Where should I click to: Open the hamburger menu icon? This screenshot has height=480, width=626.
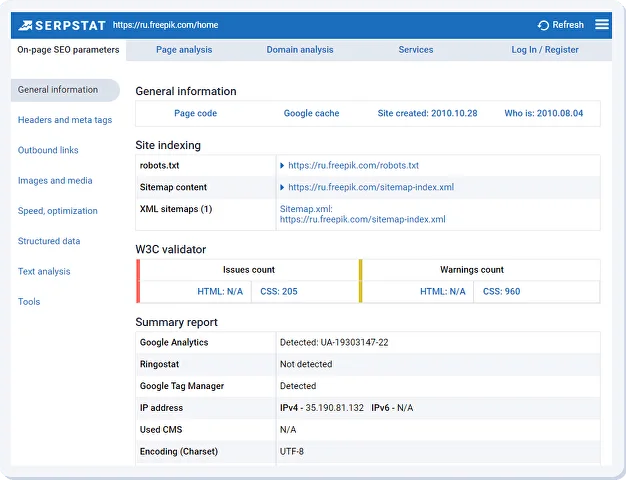tap(602, 24)
